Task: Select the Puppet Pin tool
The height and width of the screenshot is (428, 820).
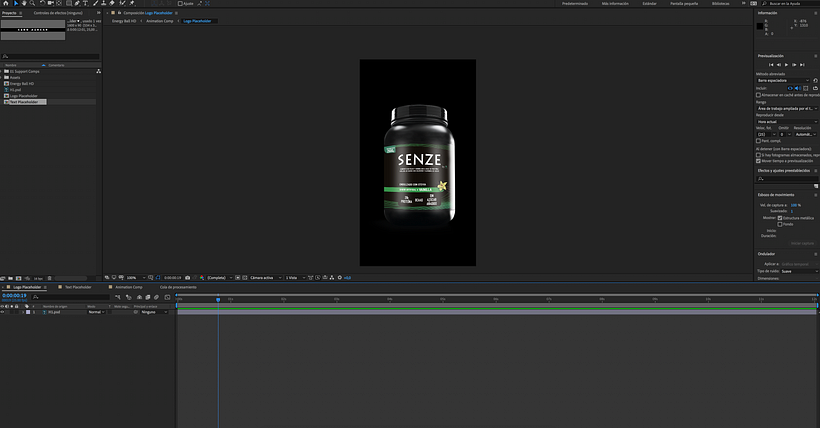Action: click(132, 3)
